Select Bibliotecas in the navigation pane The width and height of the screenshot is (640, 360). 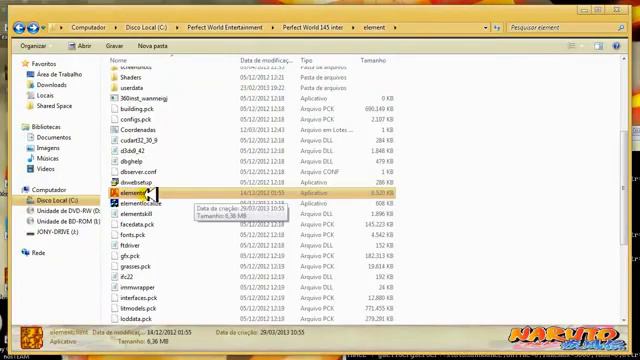[x=46, y=127]
